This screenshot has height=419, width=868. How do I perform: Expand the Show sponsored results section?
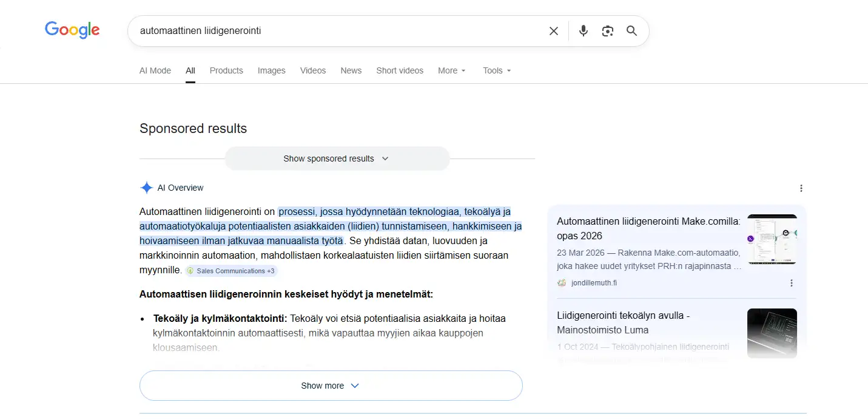(337, 158)
